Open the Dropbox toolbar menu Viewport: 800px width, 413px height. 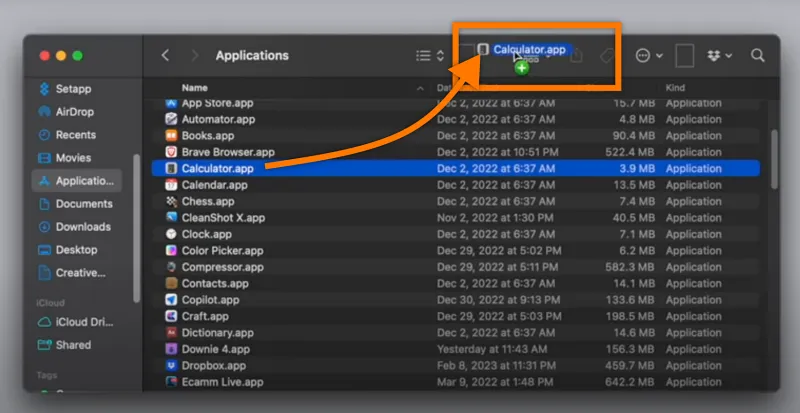(x=719, y=56)
